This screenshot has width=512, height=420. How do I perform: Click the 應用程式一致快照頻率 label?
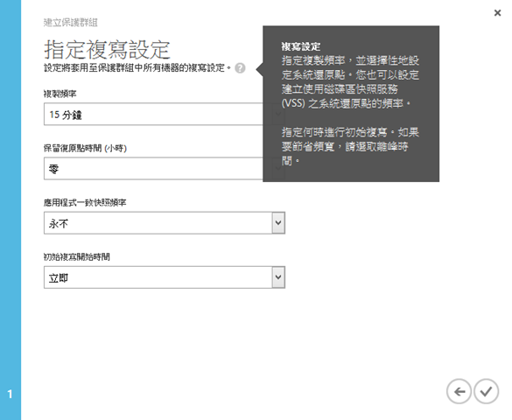click(85, 203)
